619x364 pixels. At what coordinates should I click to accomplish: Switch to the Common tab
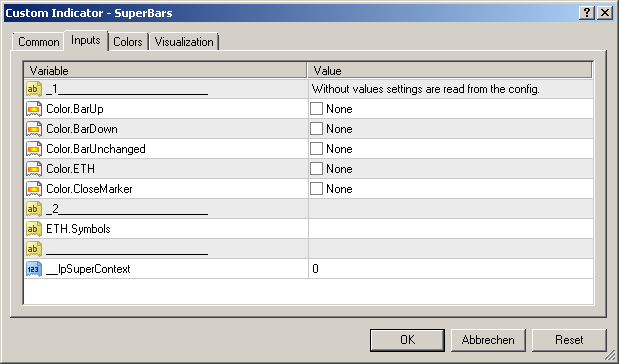click(x=39, y=42)
